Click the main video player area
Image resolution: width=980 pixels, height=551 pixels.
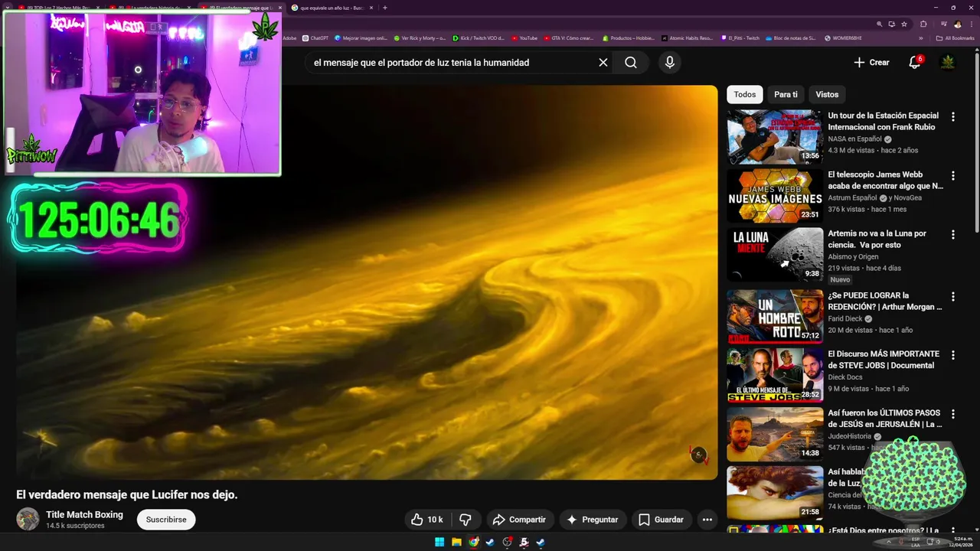[367, 282]
